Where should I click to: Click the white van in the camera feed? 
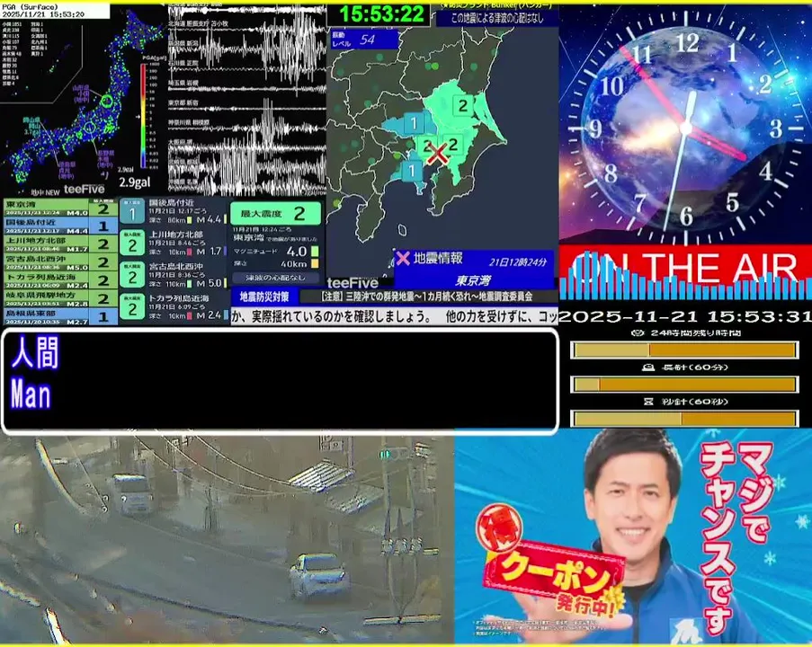tap(132, 494)
